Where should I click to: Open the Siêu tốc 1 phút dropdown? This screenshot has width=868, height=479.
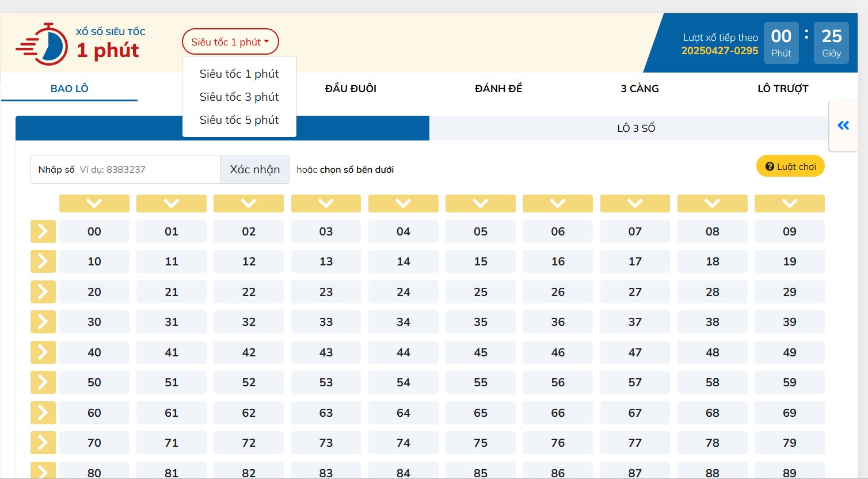230,42
